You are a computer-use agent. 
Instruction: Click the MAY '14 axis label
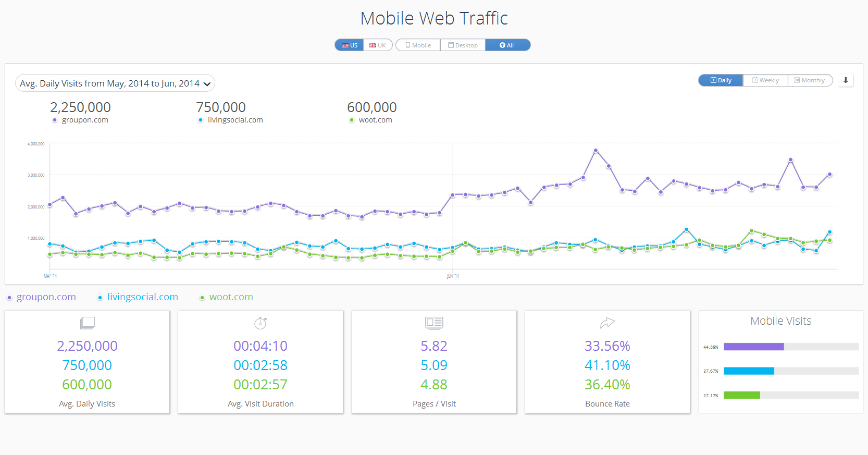pos(51,276)
